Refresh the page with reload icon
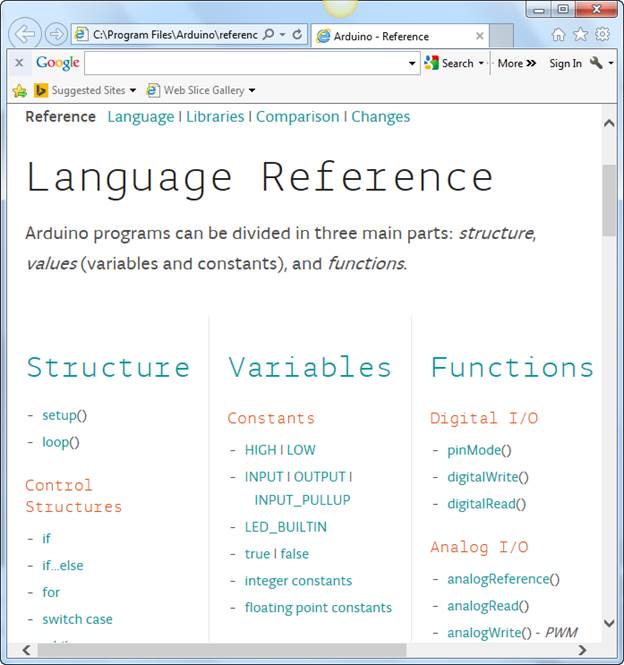 pyautogui.click(x=297, y=35)
